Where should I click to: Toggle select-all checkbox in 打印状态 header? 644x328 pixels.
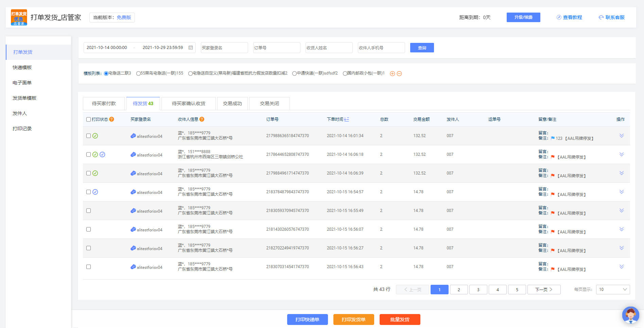pos(88,119)
